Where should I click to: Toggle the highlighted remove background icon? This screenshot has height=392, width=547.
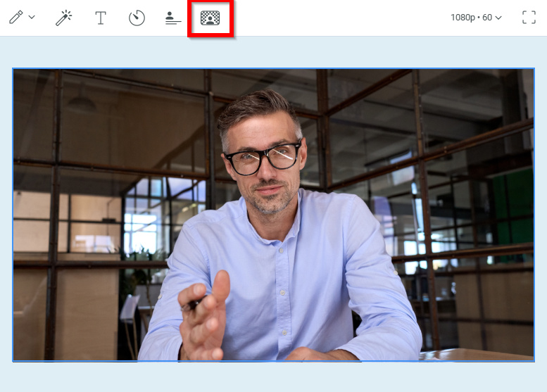pos(210,18)
